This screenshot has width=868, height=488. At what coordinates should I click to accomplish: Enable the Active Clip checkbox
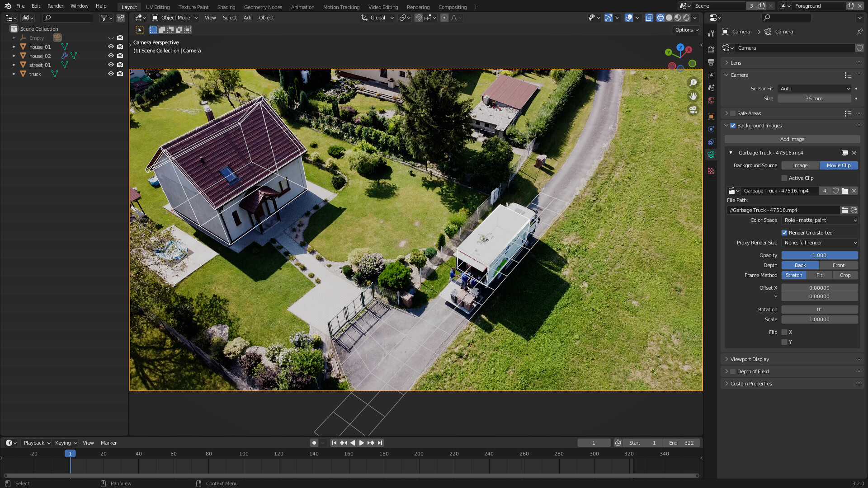pos(784,178)
